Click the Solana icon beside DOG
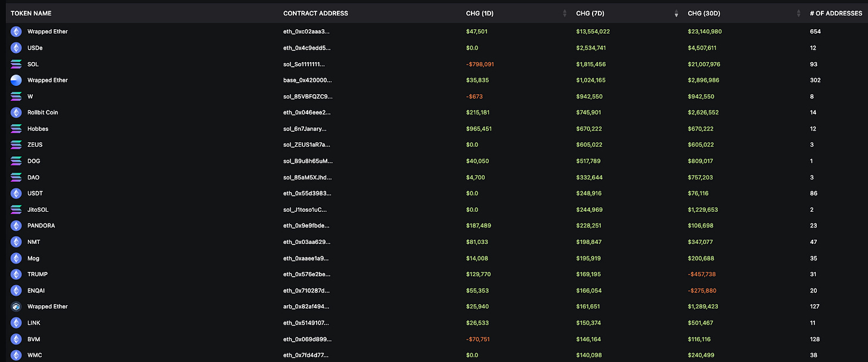Image resolution: width=868 pixels, height=362 pixels. 16,161
